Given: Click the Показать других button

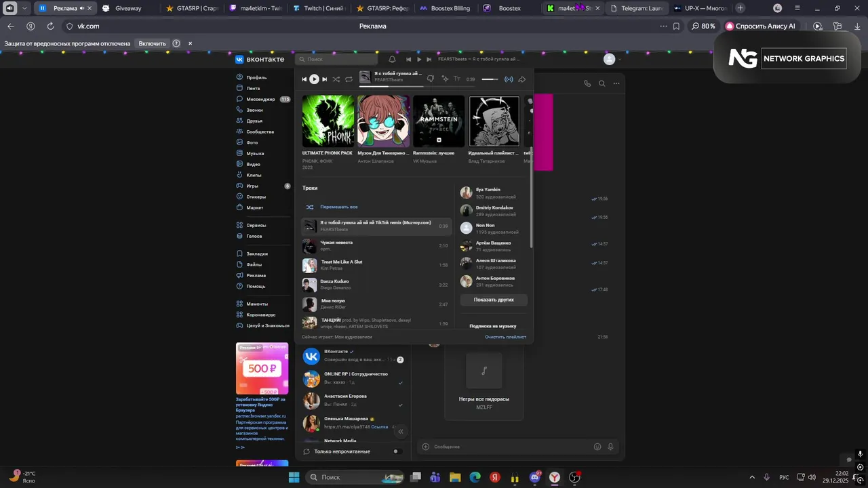Looking at the screenshot, I should pyautogui.click(x=494, y=300).
